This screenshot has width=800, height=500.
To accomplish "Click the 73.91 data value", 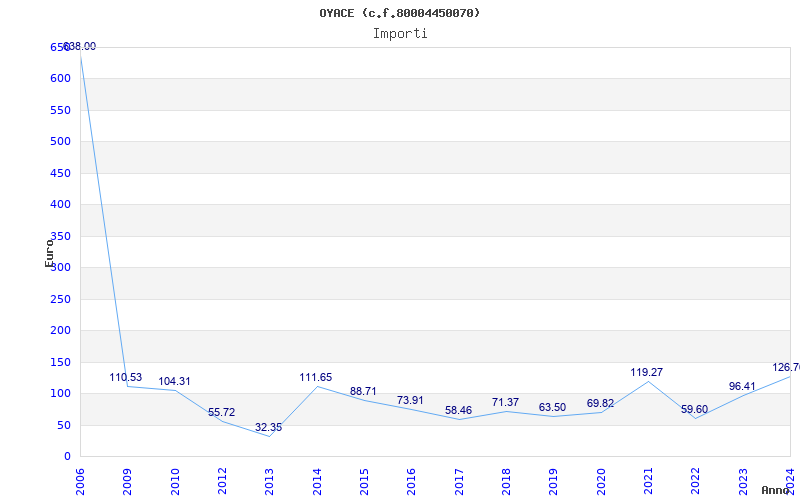I will pos(410,401).
